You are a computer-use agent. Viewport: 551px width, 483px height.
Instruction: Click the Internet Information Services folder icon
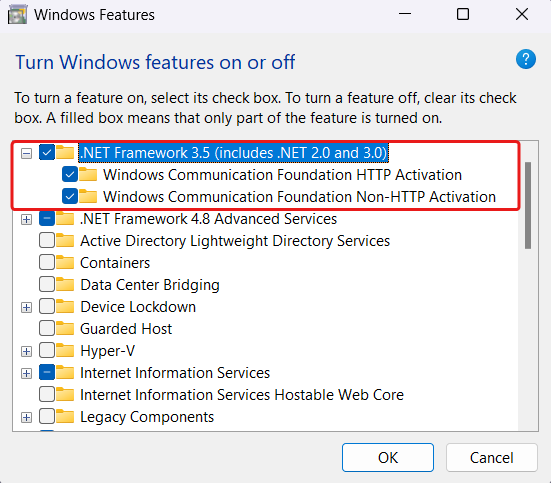pyautogui.click(x=65, y=373)
